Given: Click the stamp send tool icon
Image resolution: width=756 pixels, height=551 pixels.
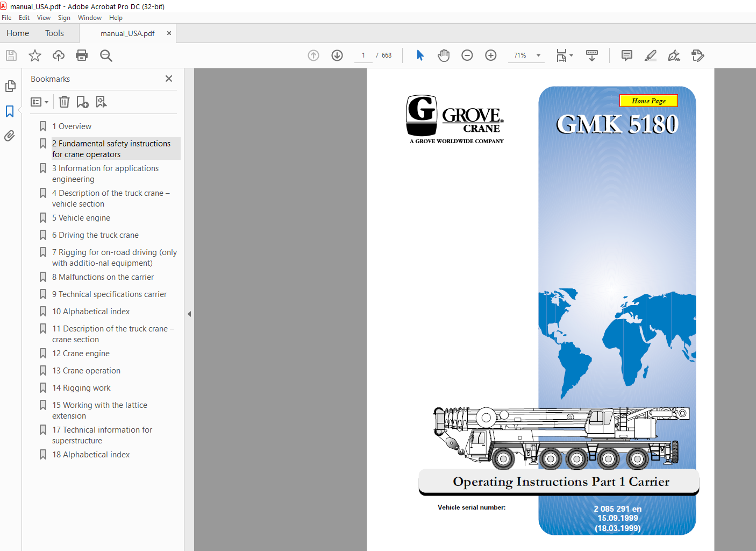Looking at the screenshot, I should 698,55.
